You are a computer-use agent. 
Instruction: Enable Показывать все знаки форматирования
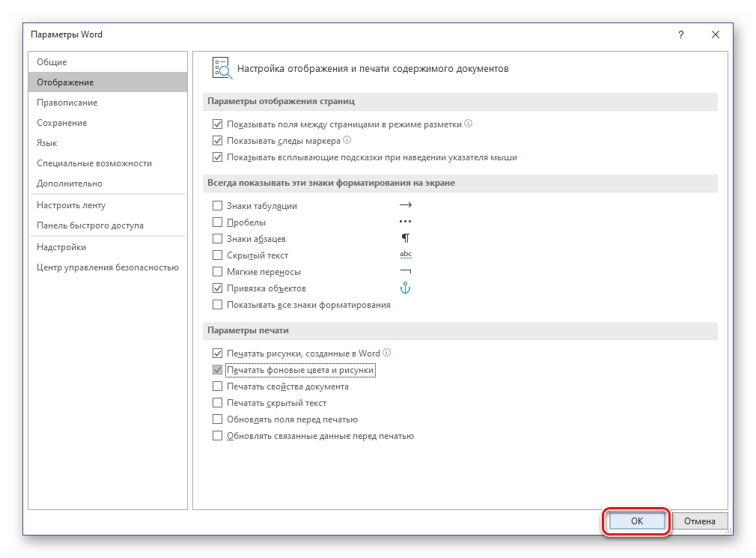(218, 305)
